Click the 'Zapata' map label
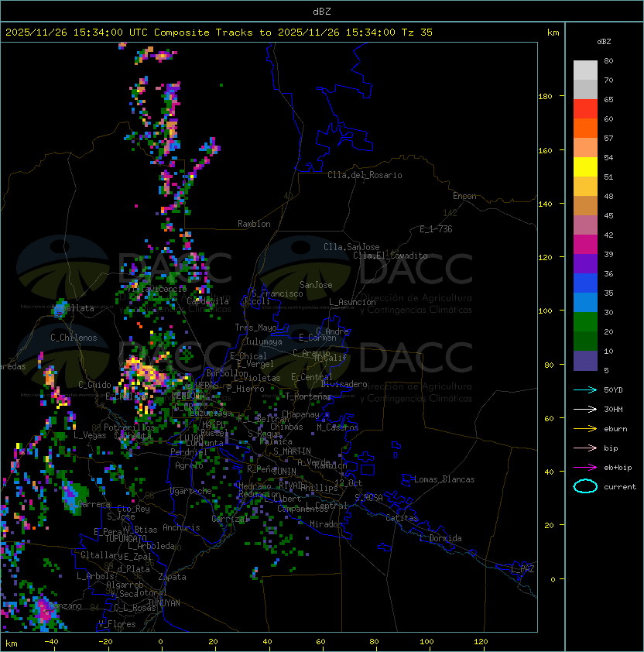This screenshot has width=644, height=652. click(x=172, y=577)
